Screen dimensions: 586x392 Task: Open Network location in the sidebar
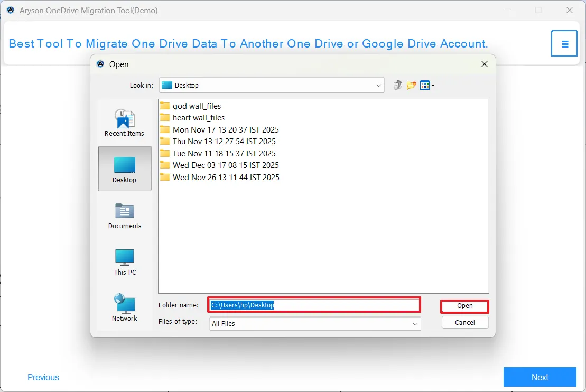124,308
